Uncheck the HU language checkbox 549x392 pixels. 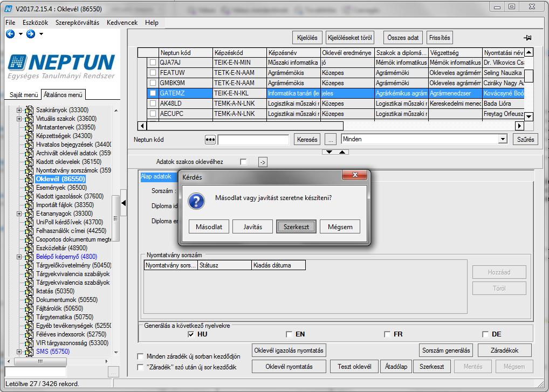191,334
